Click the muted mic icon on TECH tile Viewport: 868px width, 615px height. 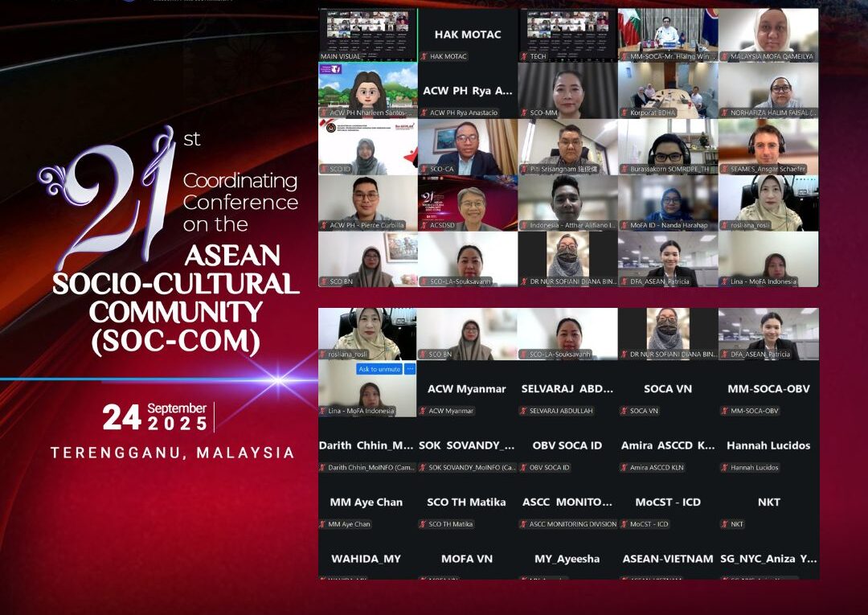(523, 56)
